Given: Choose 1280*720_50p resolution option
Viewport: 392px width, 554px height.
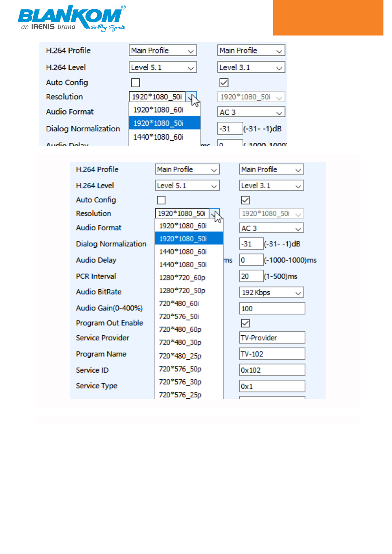Looking at the screenshot, I should click(189, 291).
